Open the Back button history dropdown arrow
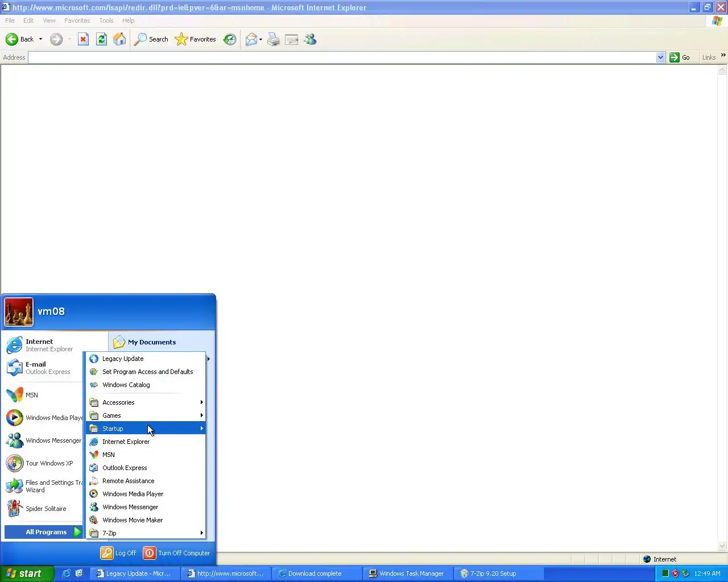Image resolution: width=728 pixels, height=582 pixels. pyautogui.click(x=40, y=39)
